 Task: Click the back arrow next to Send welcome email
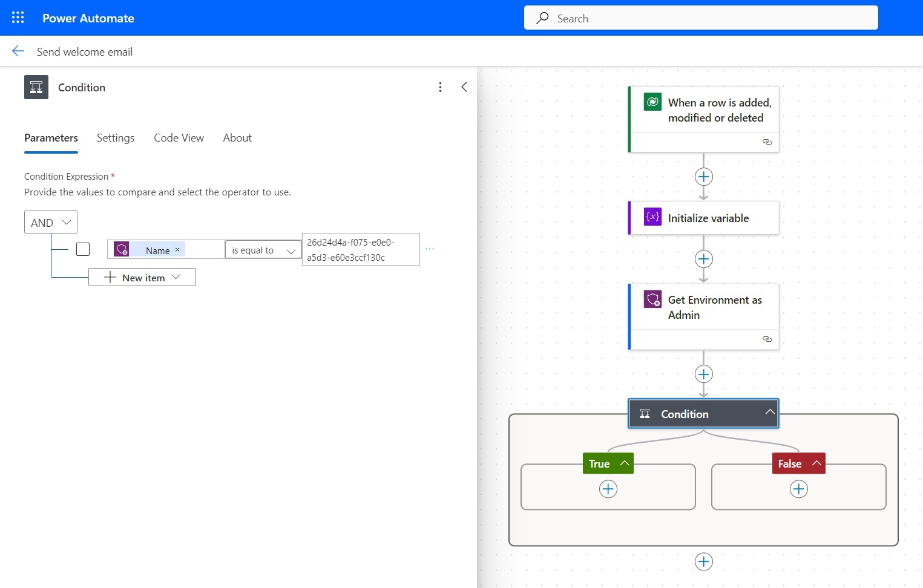(x=18, y=51)
